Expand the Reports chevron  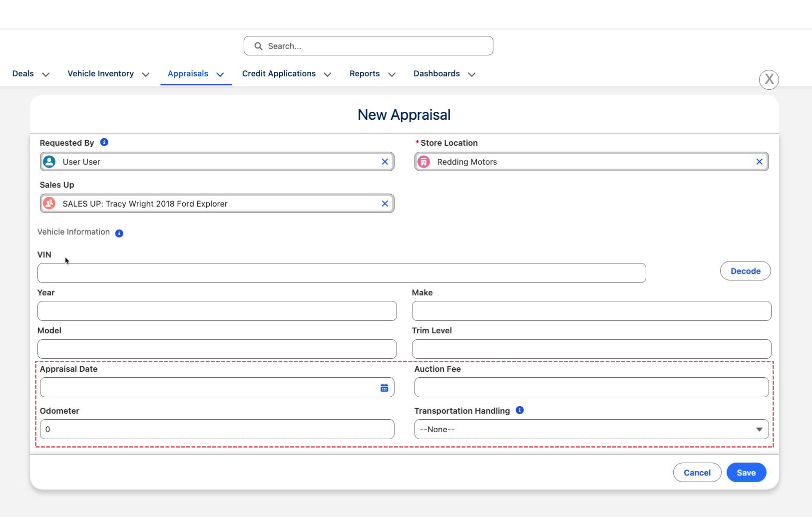tap(392, 74)
